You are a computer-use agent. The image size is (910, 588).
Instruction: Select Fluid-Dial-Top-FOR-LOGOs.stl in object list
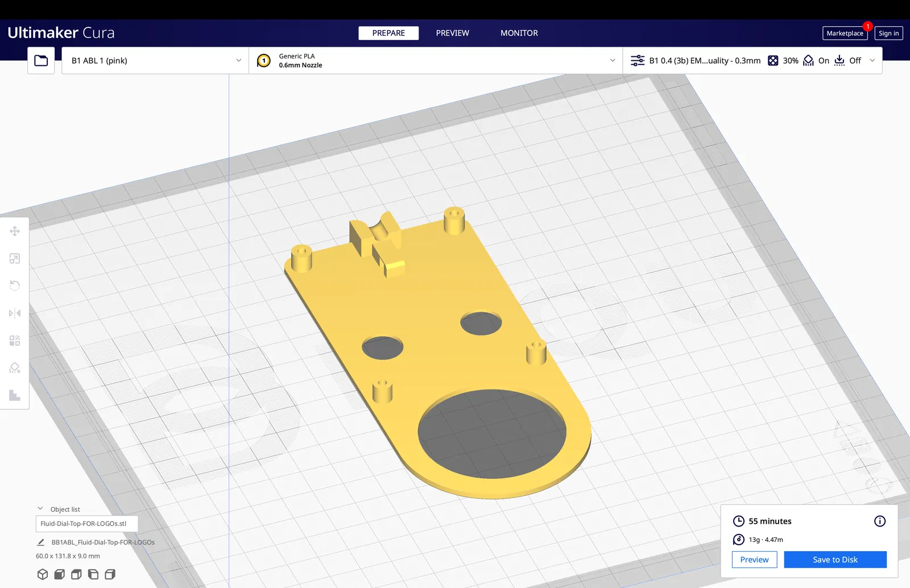click(x=86, y=524)
